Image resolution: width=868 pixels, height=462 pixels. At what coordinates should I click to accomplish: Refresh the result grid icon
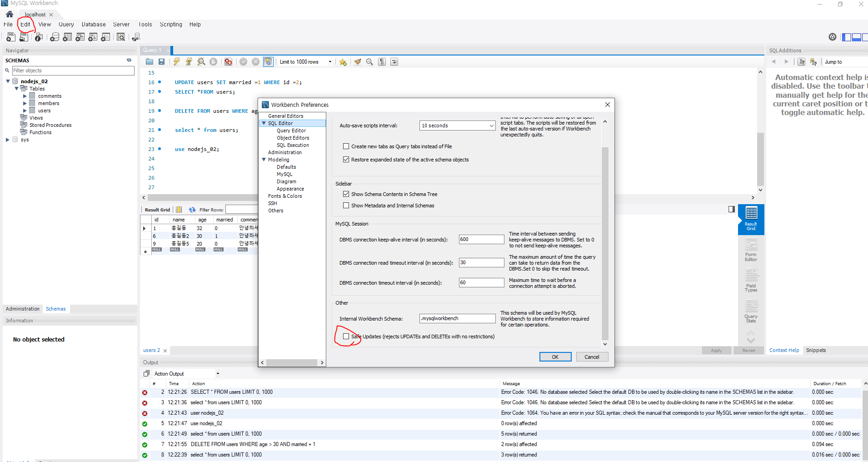[x=192, y=210]
